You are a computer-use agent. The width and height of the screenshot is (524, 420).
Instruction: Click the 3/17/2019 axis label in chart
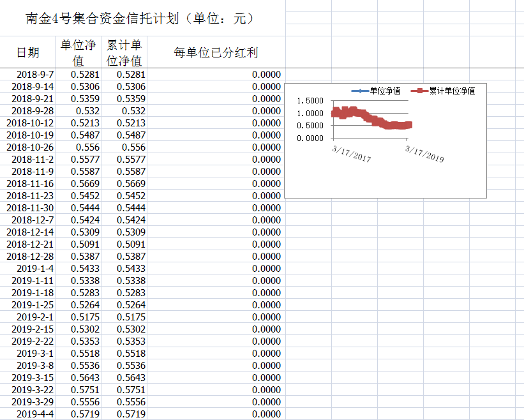pos(424,154)
